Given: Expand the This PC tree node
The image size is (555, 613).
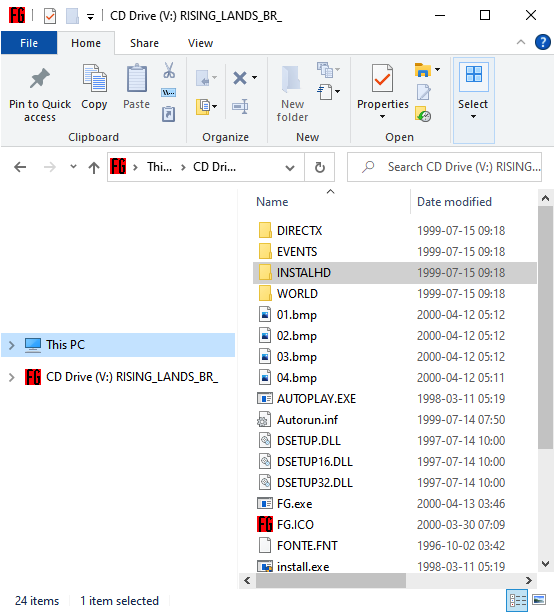Looking at the screenshot, I should tap(12, 345).
